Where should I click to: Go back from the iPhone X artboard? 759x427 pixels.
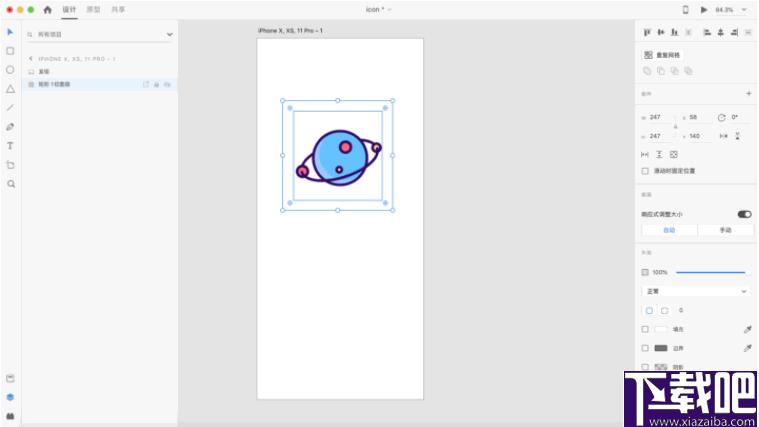(x=31, y=59)
